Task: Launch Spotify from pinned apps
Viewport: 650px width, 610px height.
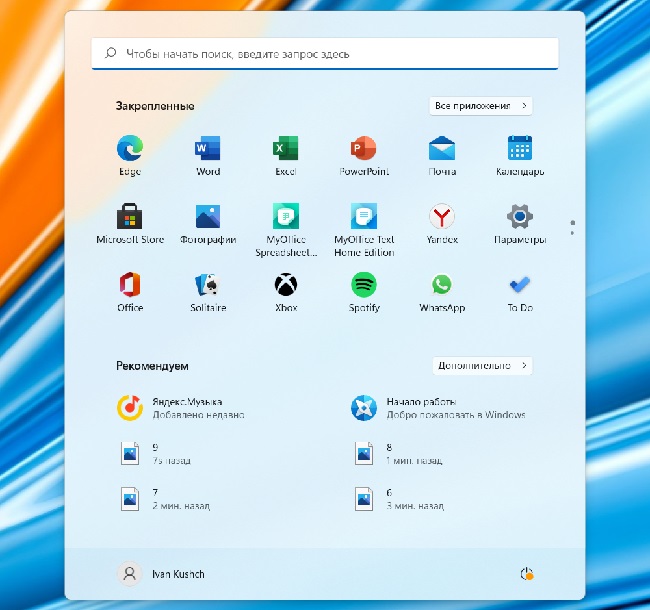Action: tap(364, 292)
